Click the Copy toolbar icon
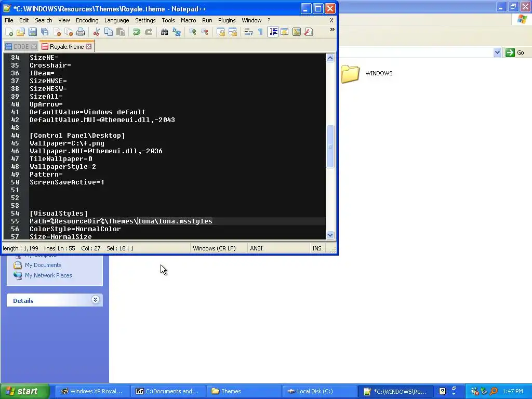The height and width of the screenshot is (399, 532). [109, 32]
